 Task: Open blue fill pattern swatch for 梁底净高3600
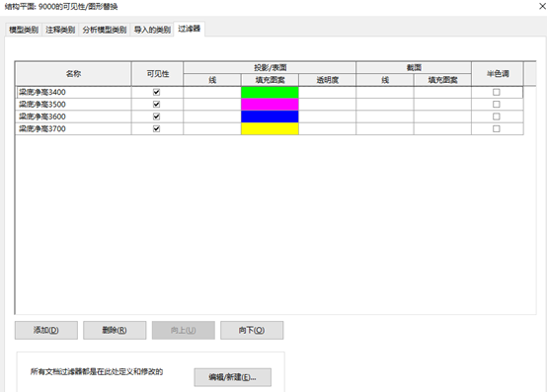pos(270,117)
